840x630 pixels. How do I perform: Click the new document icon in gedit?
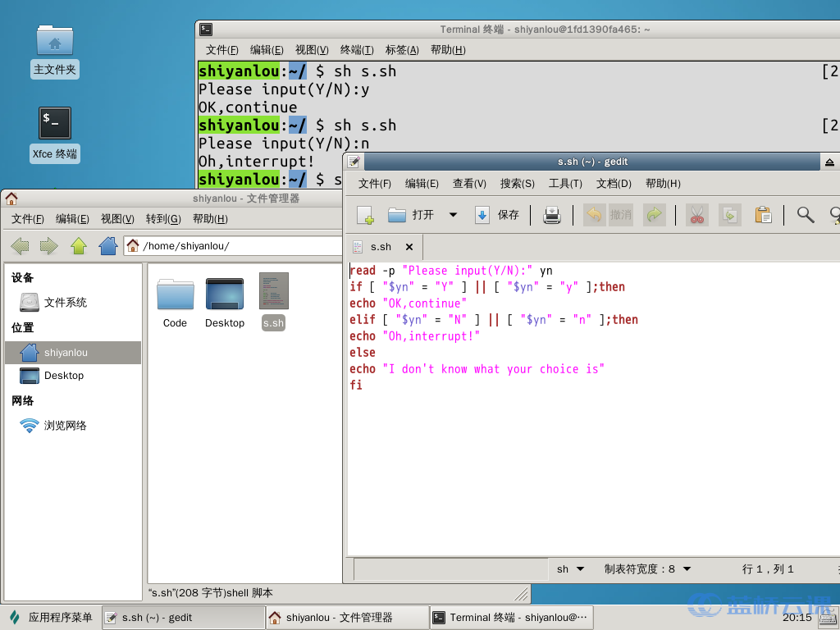coord(365,216)
